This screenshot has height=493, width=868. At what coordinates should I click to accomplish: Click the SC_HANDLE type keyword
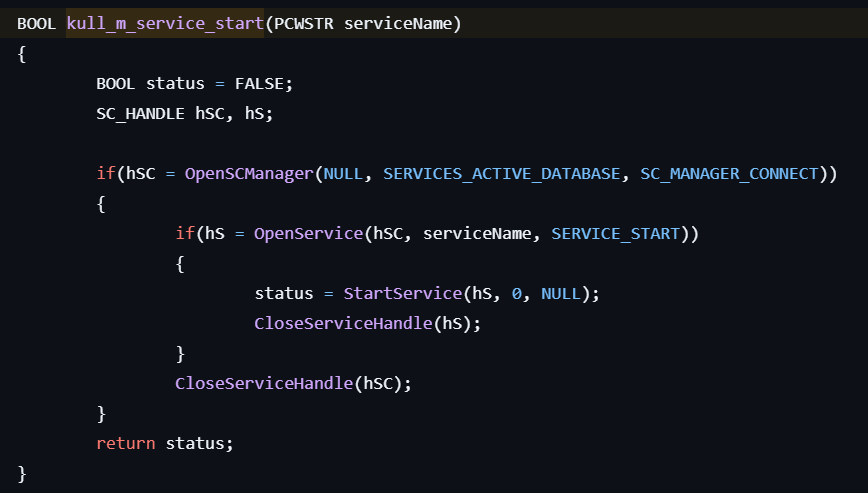[140, 114]
